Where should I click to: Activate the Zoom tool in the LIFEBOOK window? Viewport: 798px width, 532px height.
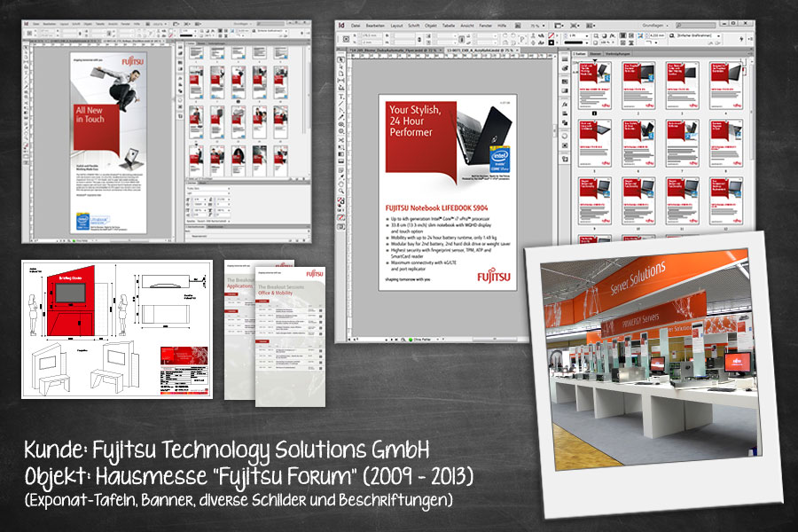coord(341,191)
